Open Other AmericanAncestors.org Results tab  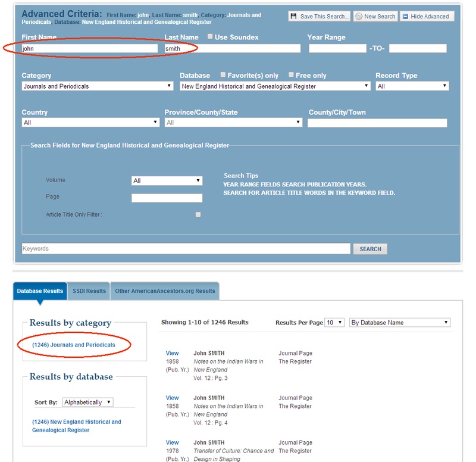tap(165, 291)
